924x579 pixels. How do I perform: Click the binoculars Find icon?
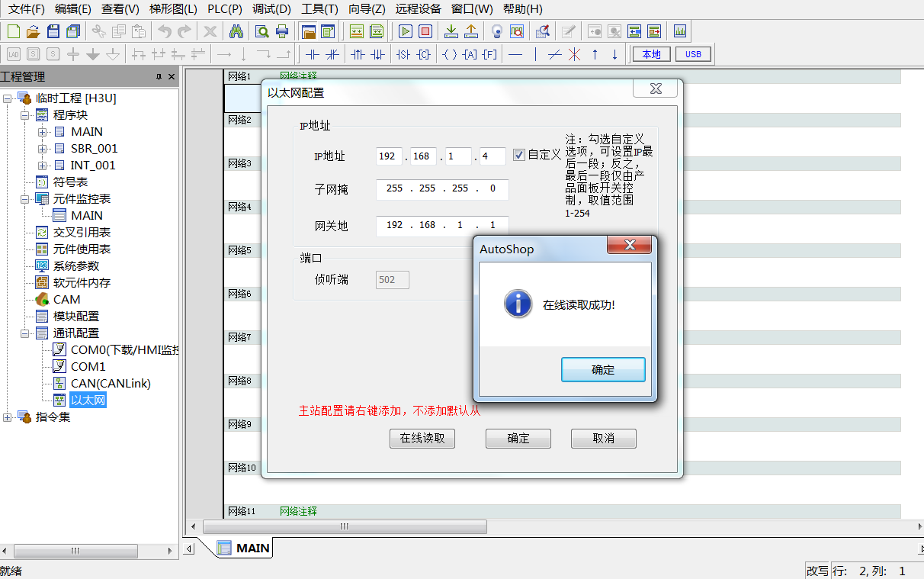pyautogui.click(x=236, y=31)
